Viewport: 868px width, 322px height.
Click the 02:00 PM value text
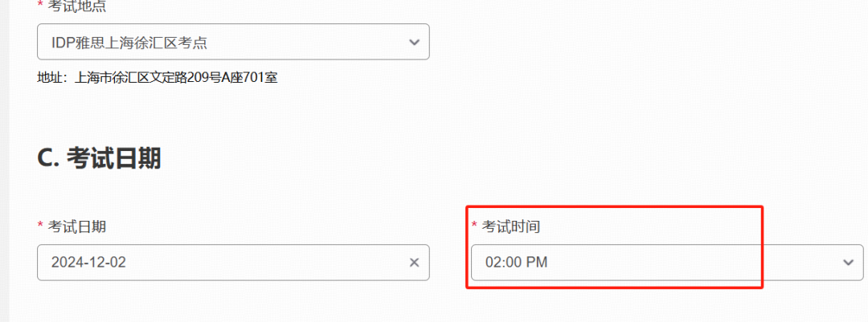point(517,263)
